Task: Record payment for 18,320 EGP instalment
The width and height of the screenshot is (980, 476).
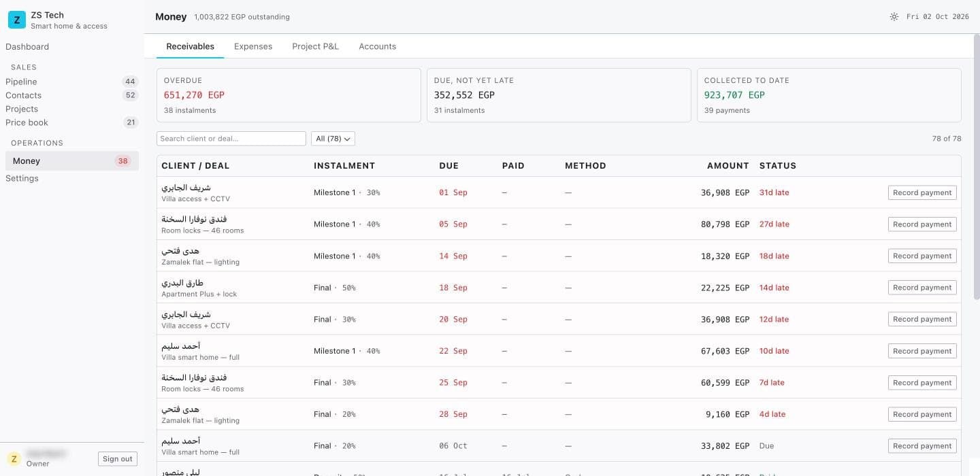Action: coord(922,256)
